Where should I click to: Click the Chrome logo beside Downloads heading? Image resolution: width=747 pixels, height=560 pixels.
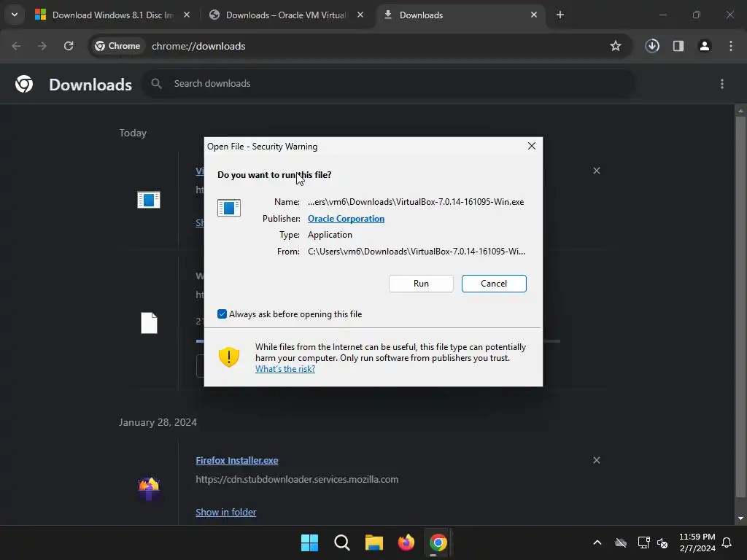pos(24,84)
